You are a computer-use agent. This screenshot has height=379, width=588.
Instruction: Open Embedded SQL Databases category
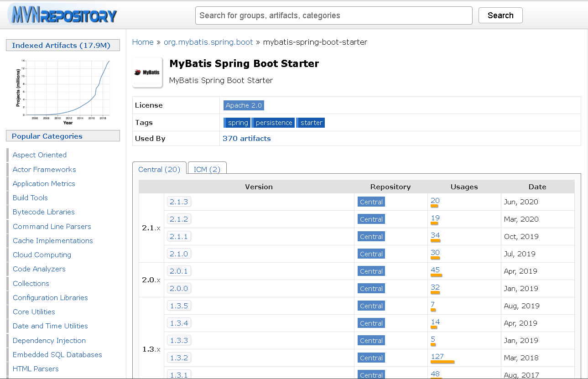pyautogui.click(x=57, y=354)
